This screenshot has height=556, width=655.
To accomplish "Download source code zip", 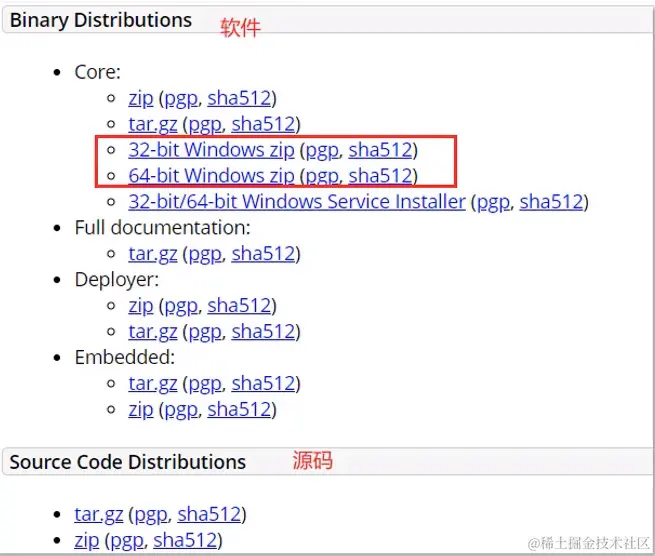I will pyautogui.click(x=87, y=540).
